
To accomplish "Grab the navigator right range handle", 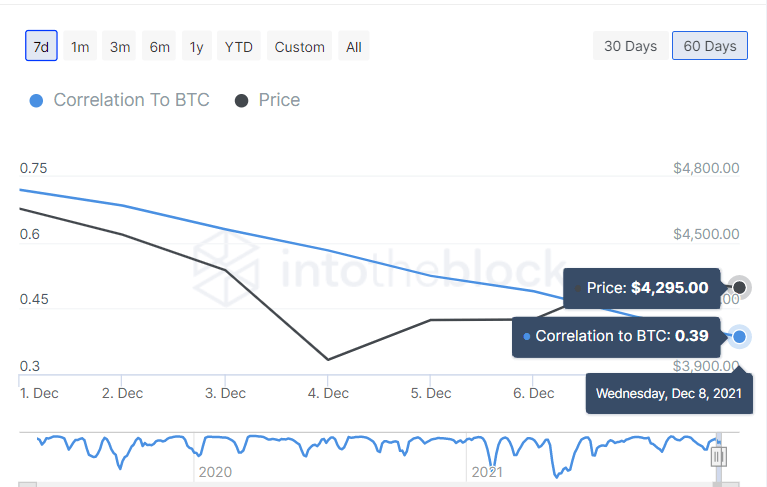I will pyautogui.click(x=718, y=457).
